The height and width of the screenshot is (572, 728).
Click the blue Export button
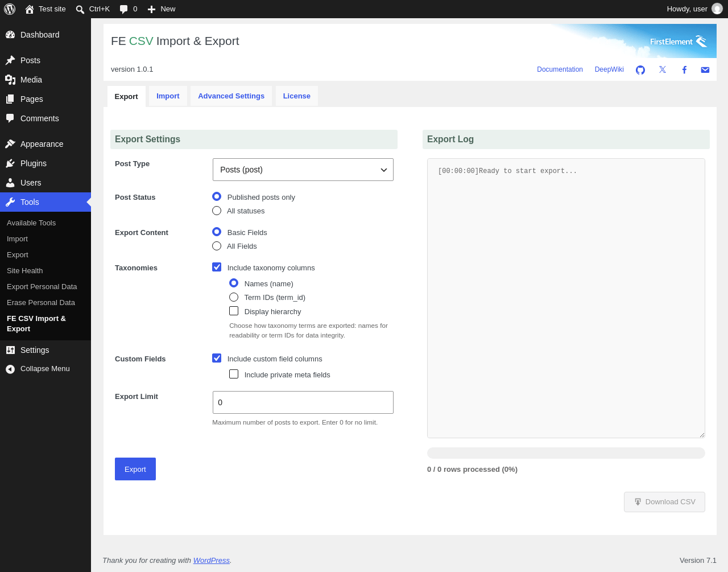coord(135,469)
